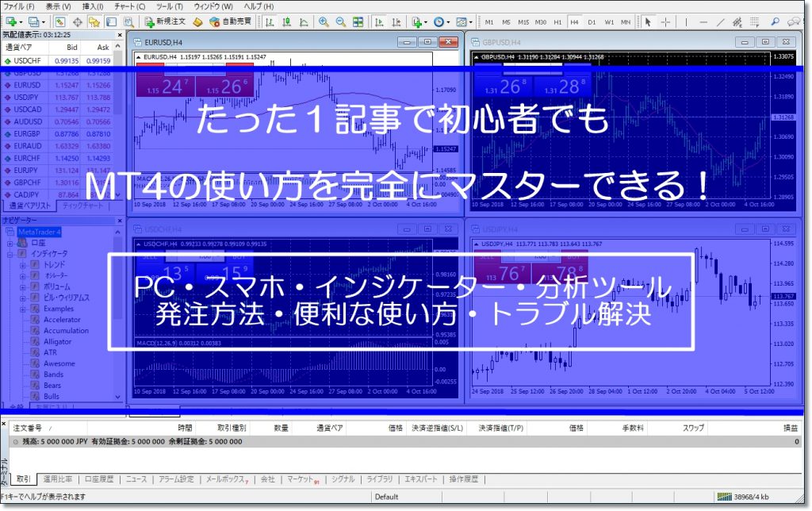Open the Strategy Tester icon
The image size is (812, 511).
pos(128,22)
